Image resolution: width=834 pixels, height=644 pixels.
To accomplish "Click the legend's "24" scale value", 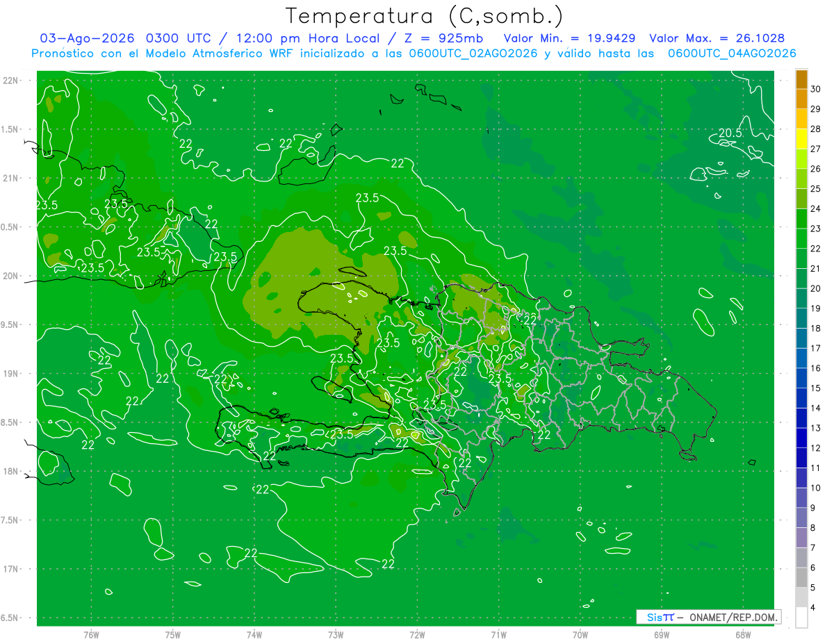I will (817, 208).
